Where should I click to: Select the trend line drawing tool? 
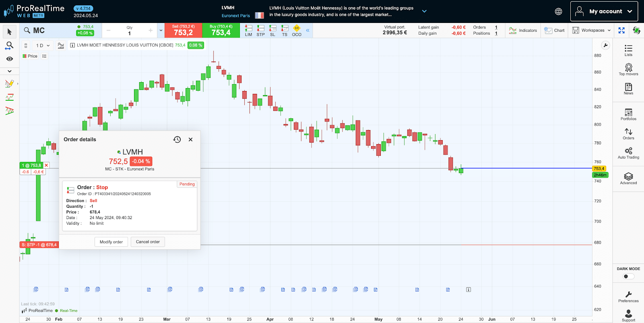tap(10, 97)
